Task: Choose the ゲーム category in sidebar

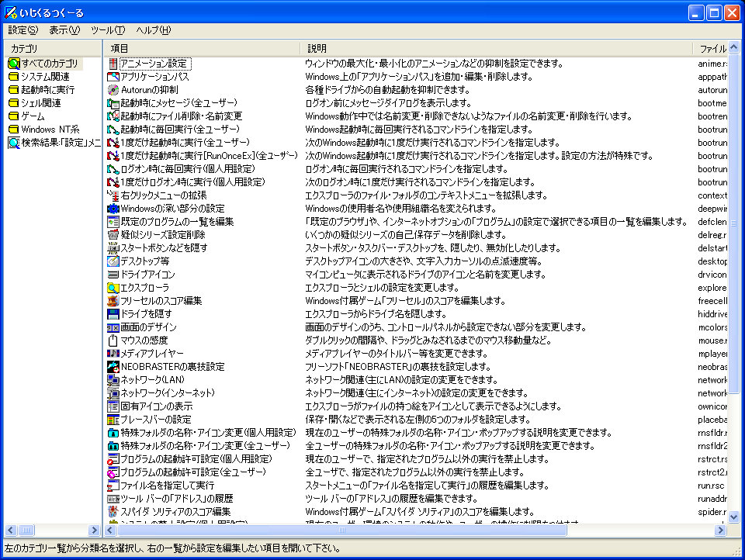Action: (33, 116)
